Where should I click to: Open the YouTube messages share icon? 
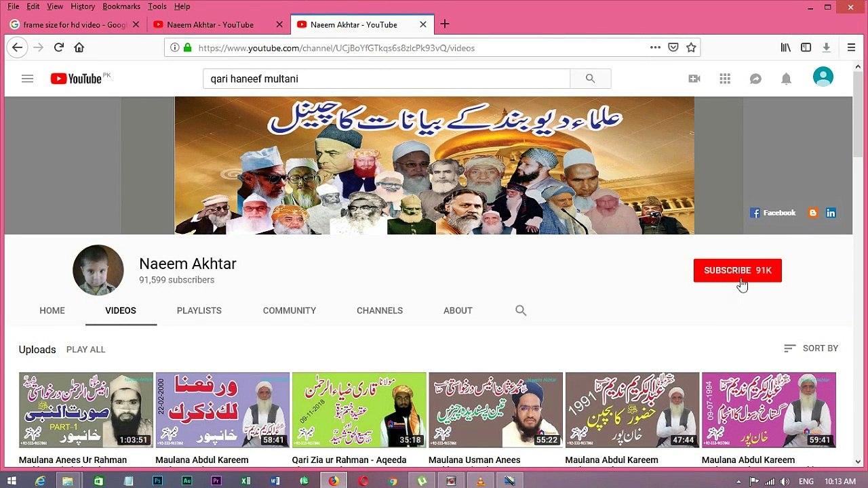pos(755,79)
